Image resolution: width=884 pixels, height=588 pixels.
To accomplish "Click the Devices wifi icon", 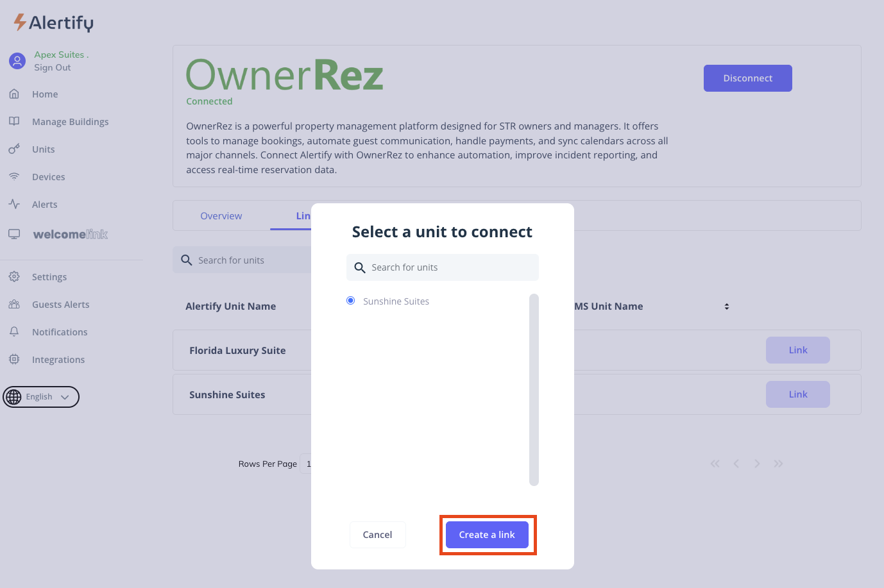I will coord(14,176).
